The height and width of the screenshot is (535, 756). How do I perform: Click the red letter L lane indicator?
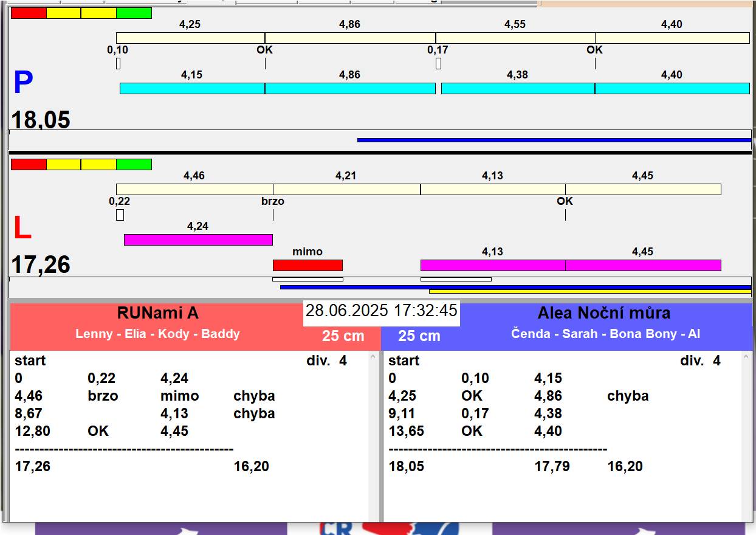coord(22,229)
